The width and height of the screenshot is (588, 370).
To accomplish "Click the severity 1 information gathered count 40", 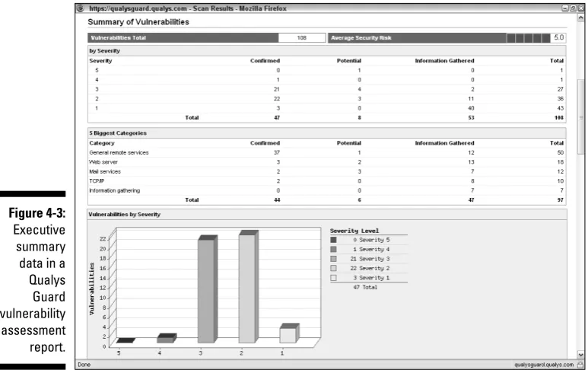I will point(471,108).
